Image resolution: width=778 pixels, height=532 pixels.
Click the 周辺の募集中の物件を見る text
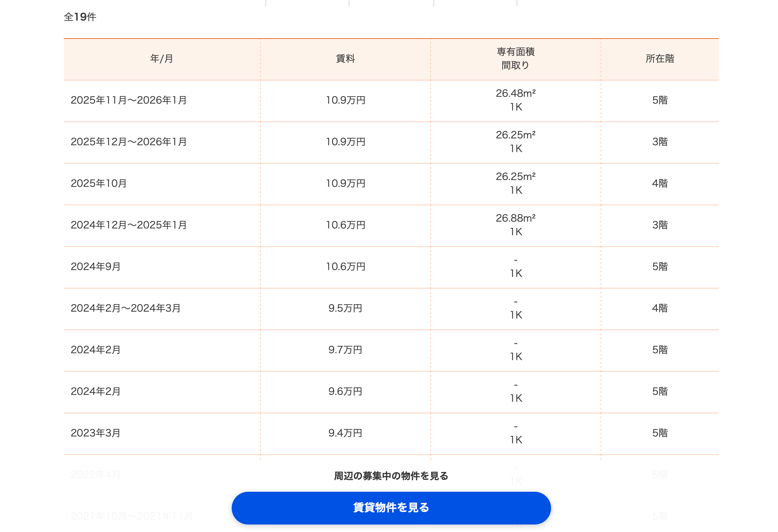coord(391,476)
